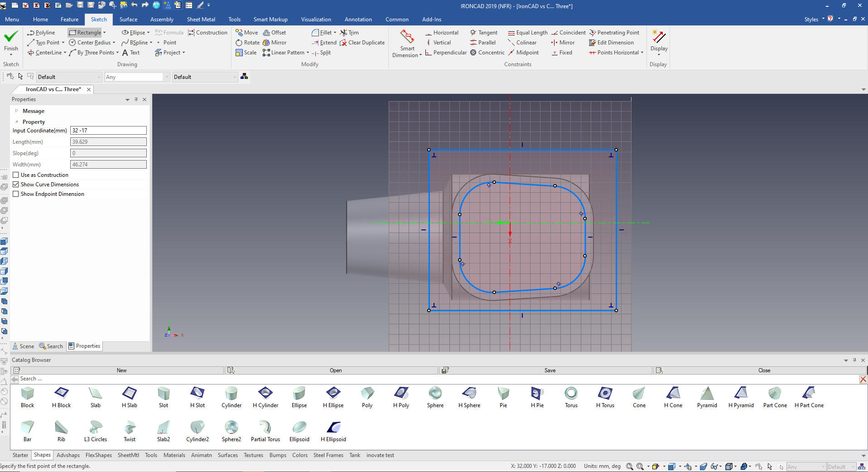Click the Input Coordinate field
Viewport: 868px width, 472px height.
coord(108,131)
